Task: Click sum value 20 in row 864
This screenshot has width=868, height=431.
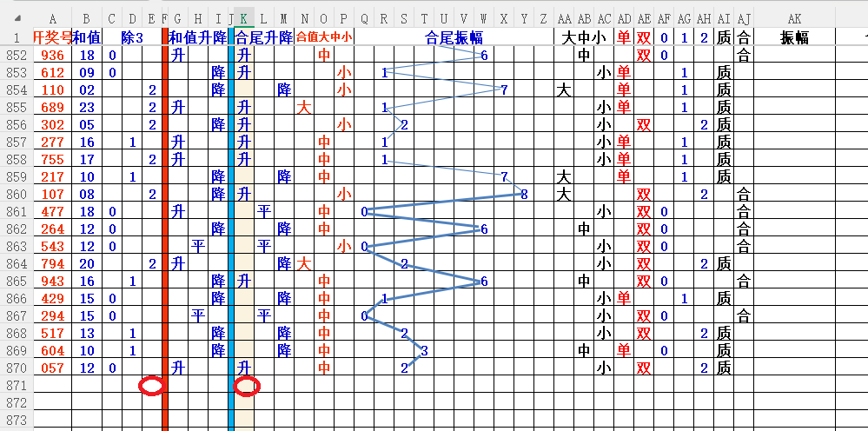Action: [87, 264]
